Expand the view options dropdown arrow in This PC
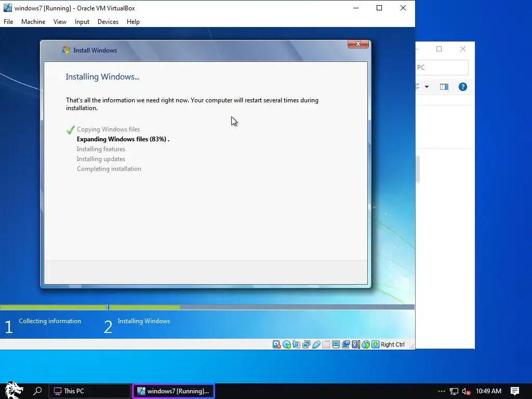The height and width of the screenshot is (399, 532). pos(427,87)
